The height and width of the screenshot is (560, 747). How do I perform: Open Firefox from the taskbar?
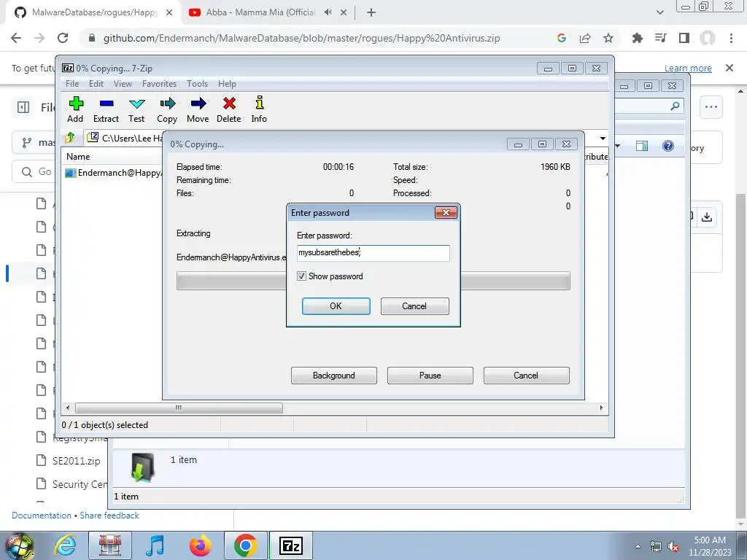click(200, 545)
